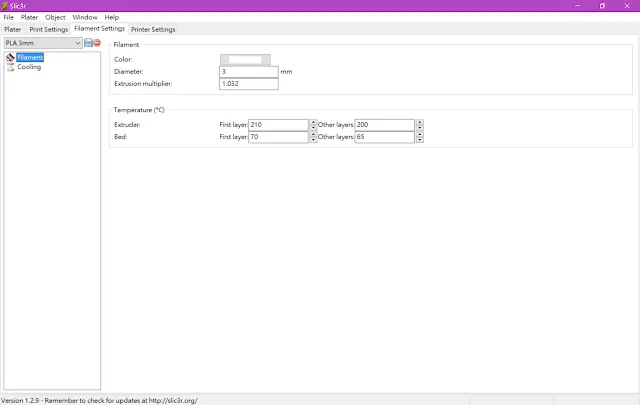The width and height of the screenshot is (640, 405).
Task: Open the Plater menu in menu bar
Action: 29,17
